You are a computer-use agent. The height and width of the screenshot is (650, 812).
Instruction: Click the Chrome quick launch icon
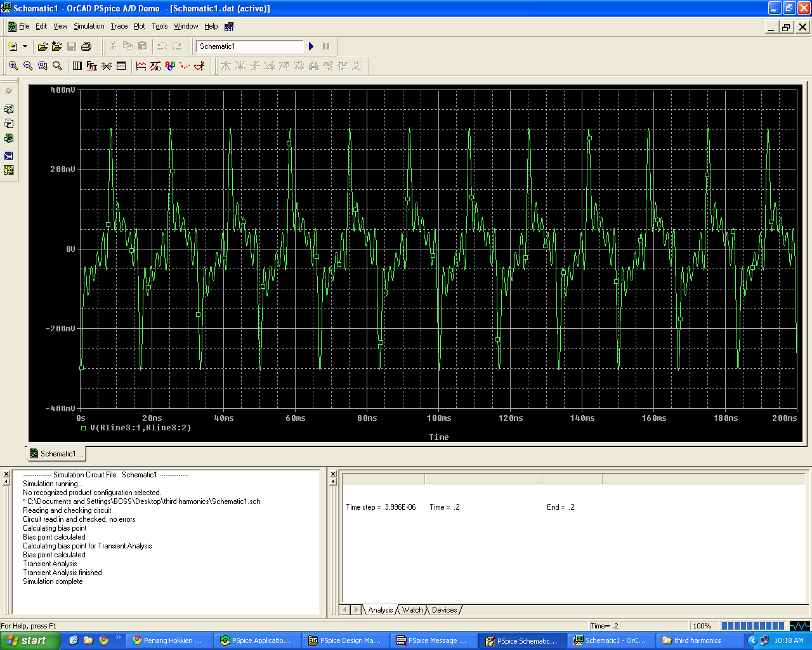[103, 640]
